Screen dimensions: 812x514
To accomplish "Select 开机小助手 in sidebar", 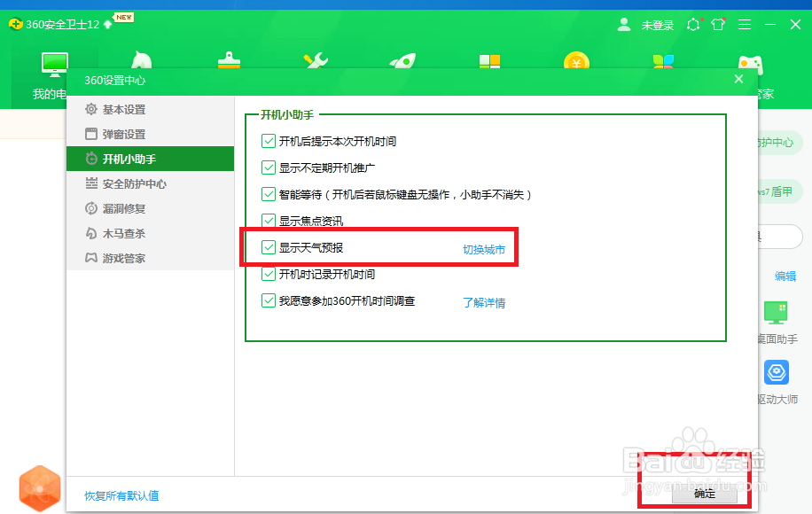I will pyautogui.click(x=150, y=159).
